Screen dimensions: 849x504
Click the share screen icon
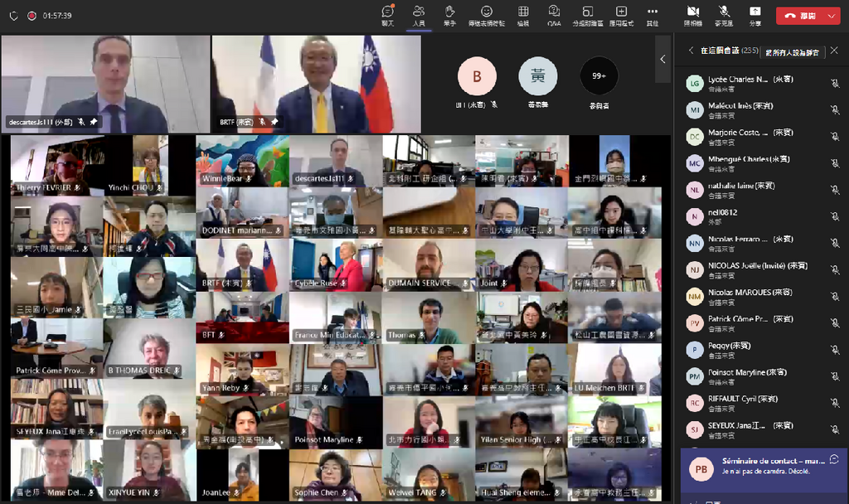tap(754, 14)
